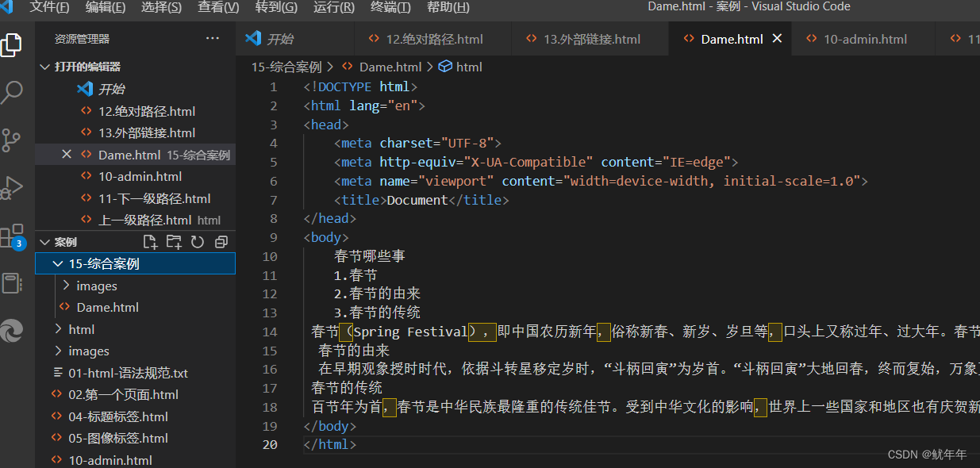This screenshot has height=468, width=980.
Task: Click the New File icon in 案例 header
Action: tap(150, 242)
